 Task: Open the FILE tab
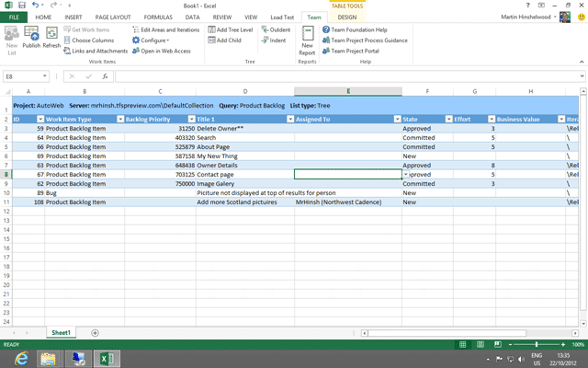[14, 17]
